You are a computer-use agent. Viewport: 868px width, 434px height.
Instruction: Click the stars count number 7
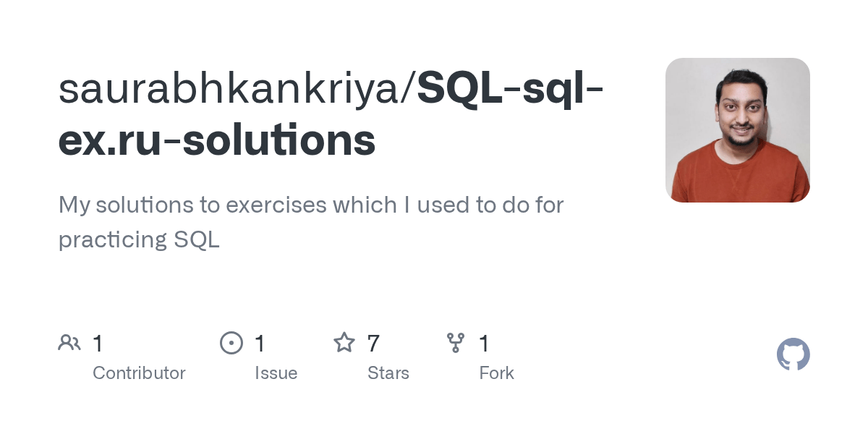373,344
